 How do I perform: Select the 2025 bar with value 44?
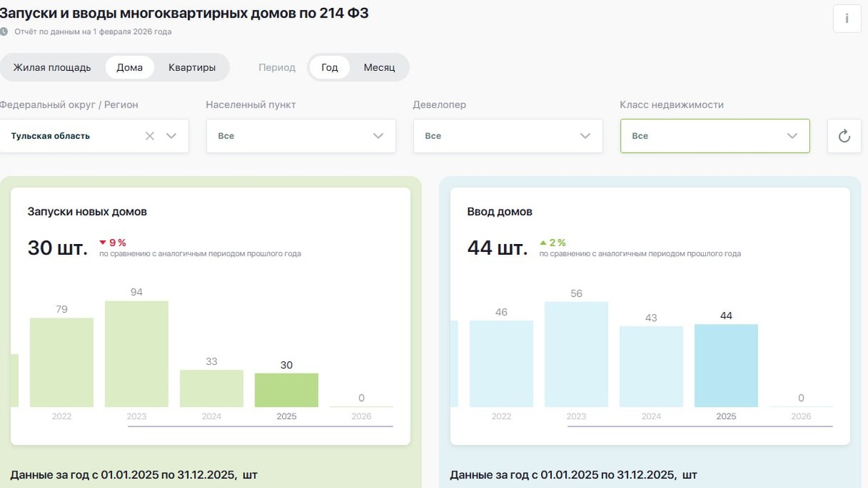tap(726, 366)
